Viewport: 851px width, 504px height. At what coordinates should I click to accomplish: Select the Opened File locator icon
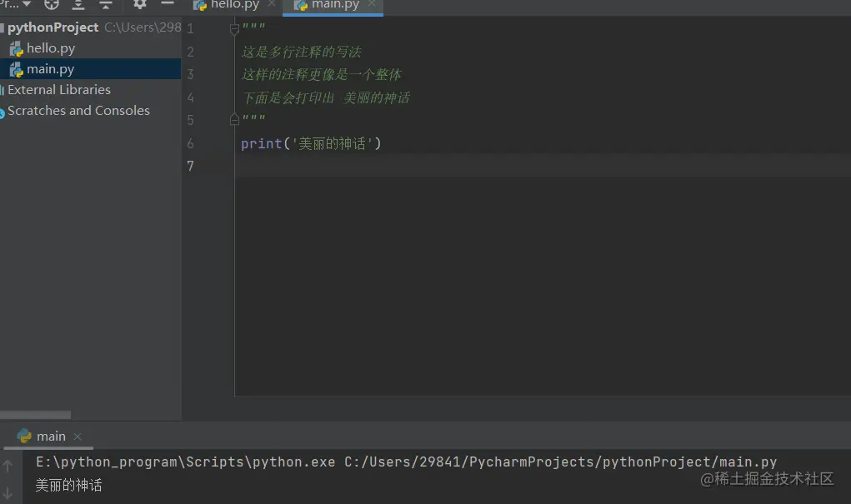tap(51, 5)
